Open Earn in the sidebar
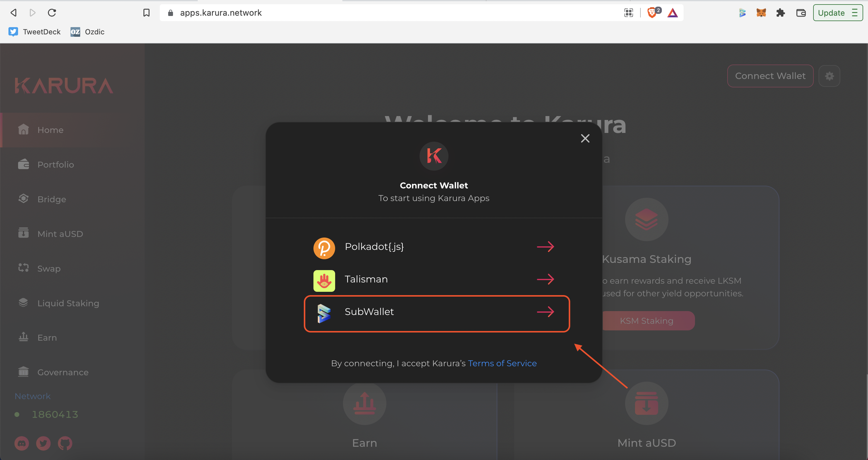This screenshot has width=868, height=460. tap(72, 338)
